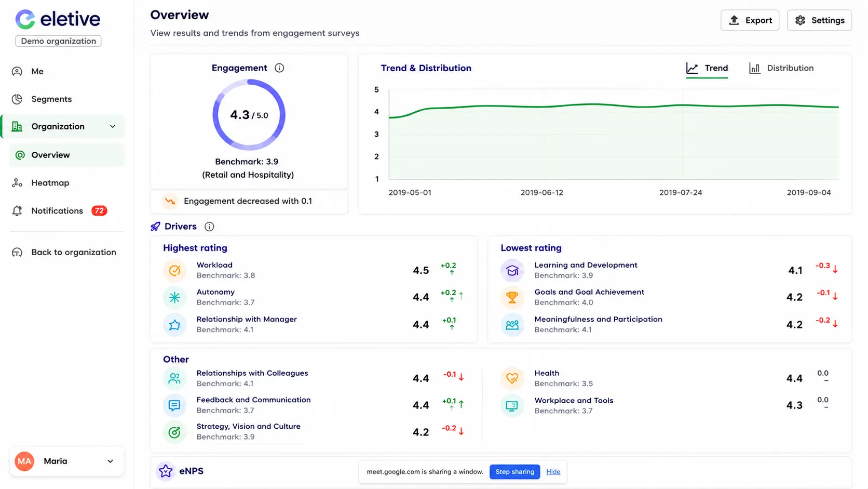Image resolution: width=868 pixels, height=489 pixels.
Task: Open the Settings button
Action: pyautogui.click(x=819, y=20)
